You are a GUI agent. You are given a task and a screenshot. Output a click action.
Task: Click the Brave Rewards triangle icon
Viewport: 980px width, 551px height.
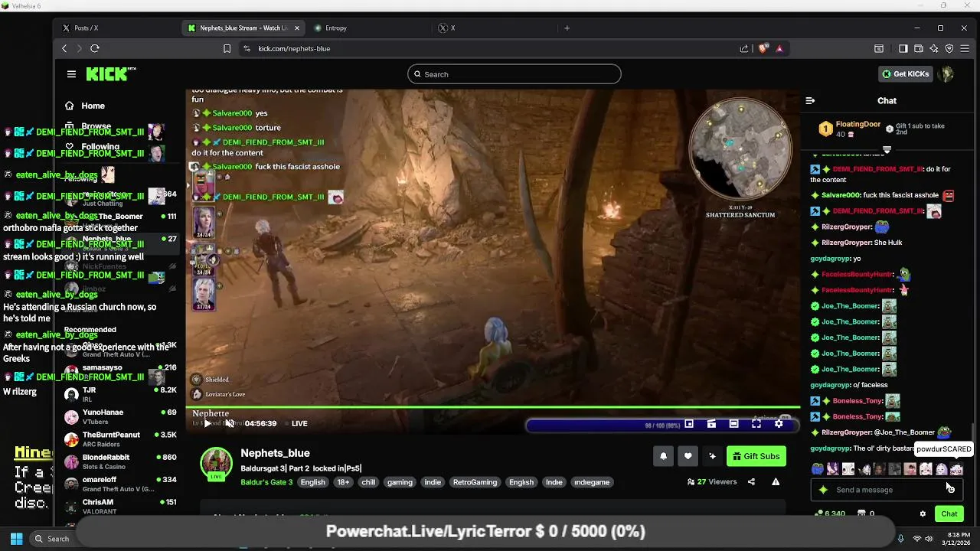(779, 48)
